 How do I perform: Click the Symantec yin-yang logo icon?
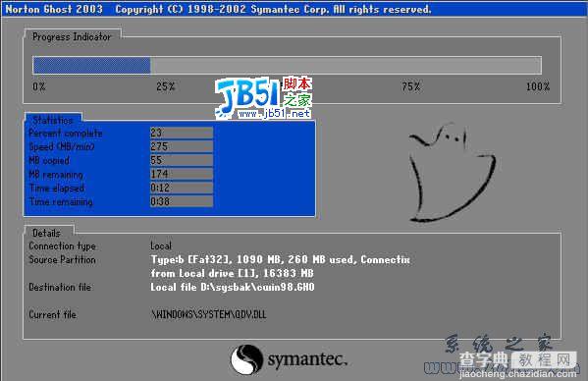click(x=246, y=359)
